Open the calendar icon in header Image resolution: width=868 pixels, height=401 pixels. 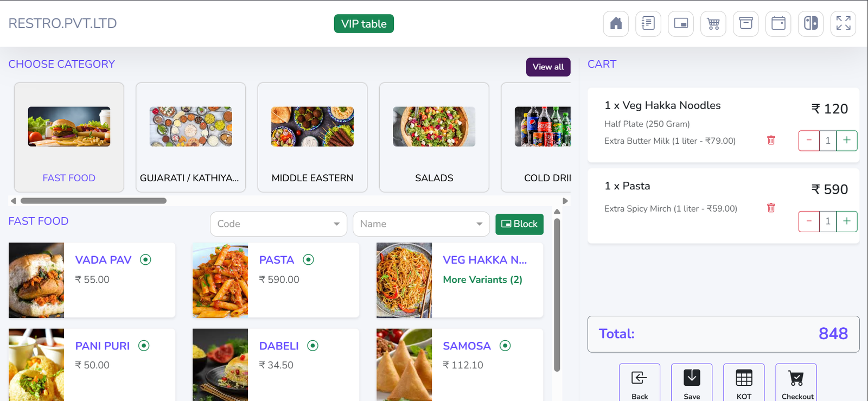tap(778, 24)
